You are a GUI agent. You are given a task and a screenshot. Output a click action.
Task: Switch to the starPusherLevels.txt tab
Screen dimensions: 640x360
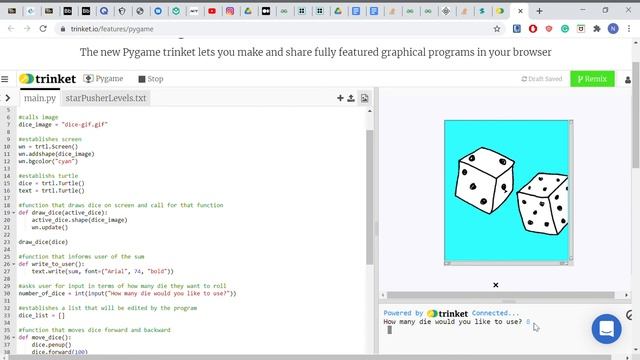[x=106, y=98]
